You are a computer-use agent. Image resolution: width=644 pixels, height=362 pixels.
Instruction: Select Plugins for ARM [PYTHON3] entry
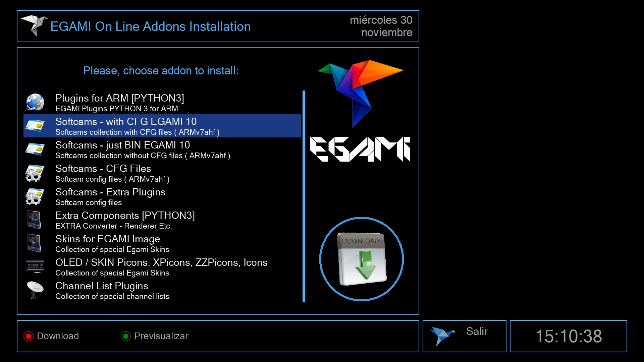point(120,99)
